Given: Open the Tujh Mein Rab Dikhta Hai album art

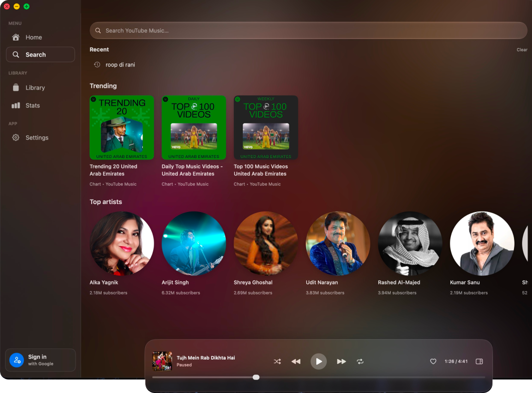Looking at the screenshot, I should [162, 361].
